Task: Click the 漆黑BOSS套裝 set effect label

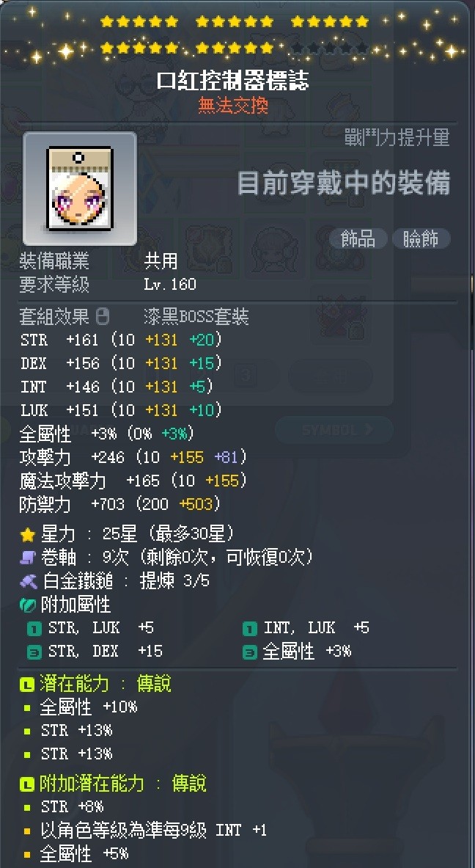Action: coord(196,317)
